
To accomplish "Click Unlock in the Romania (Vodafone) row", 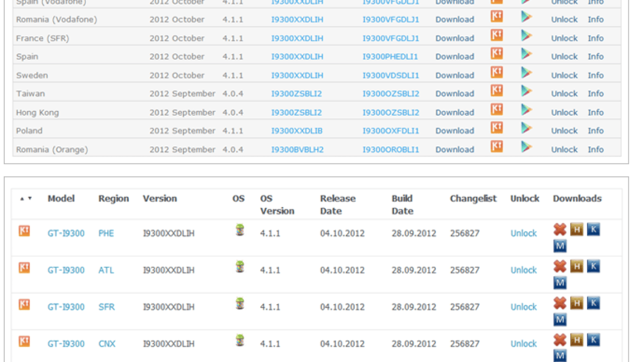I will coord(564,19).
